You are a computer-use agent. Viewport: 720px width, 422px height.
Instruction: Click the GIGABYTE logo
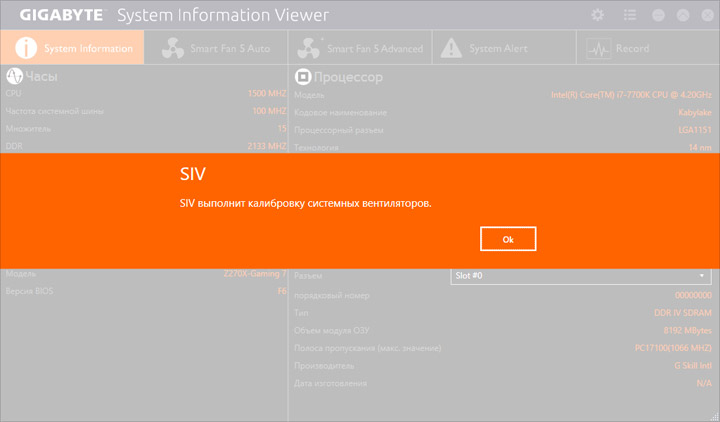click(62, 15)
